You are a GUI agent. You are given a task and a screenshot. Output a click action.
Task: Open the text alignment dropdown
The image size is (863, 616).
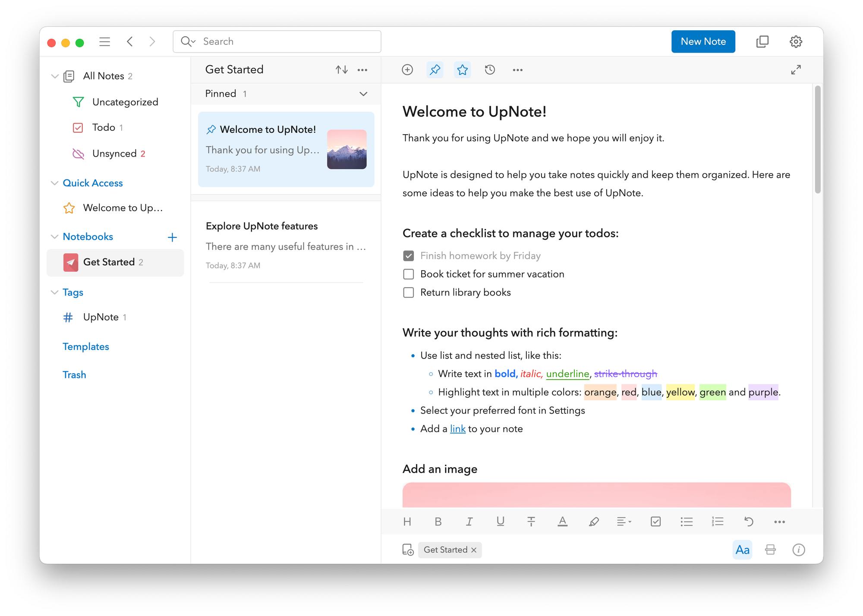coord(624,522)
